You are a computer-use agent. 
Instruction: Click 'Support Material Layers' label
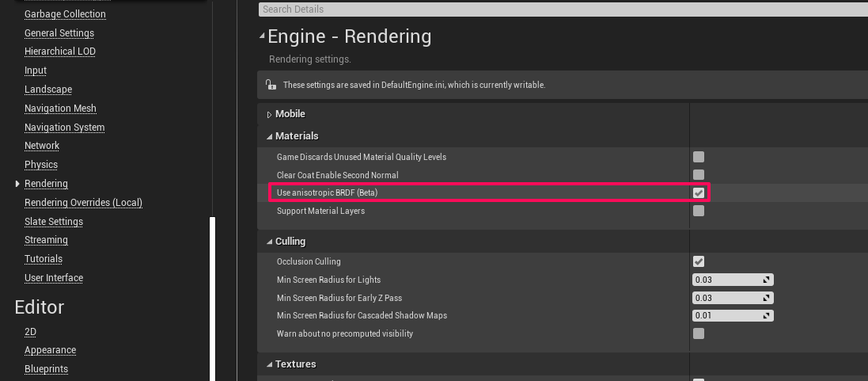[x=320, y=211]
